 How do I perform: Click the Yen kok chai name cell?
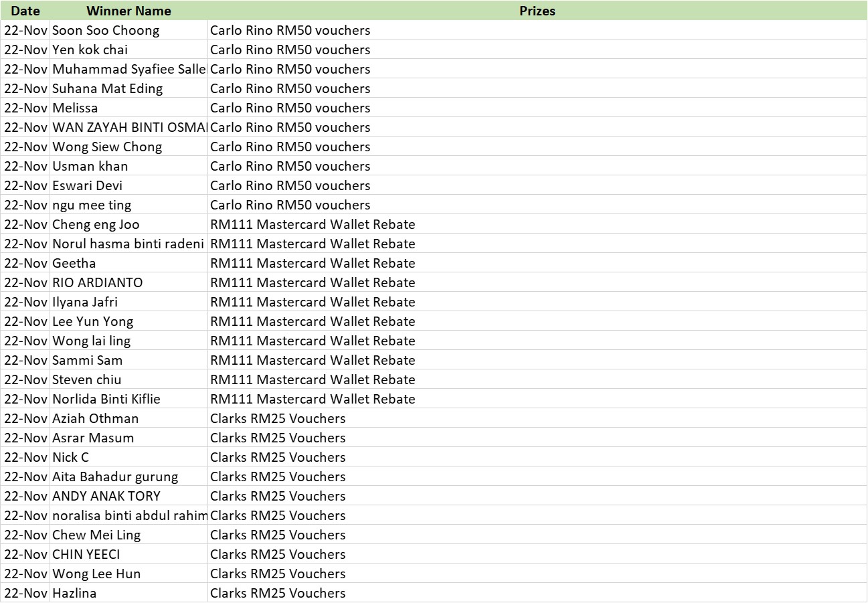(x=90, y=50)
